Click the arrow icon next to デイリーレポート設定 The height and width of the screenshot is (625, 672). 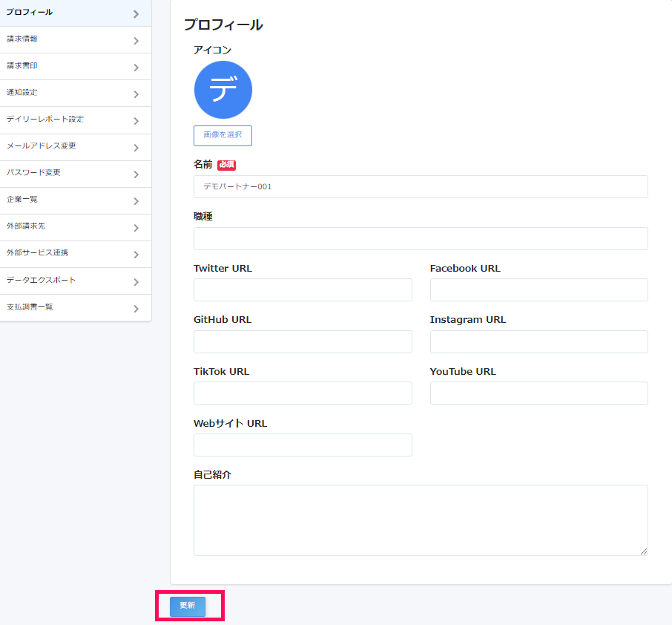point(136,121)
